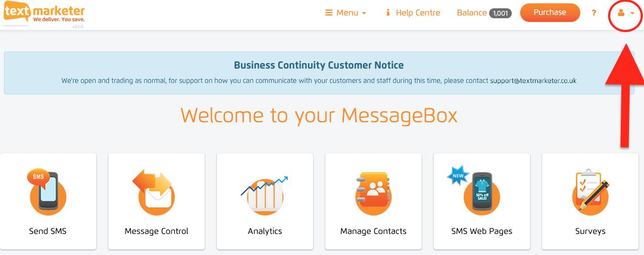This screenshot has width=644, height=255.
Task: Open the user account dropdown
Action: coord(626,13)
